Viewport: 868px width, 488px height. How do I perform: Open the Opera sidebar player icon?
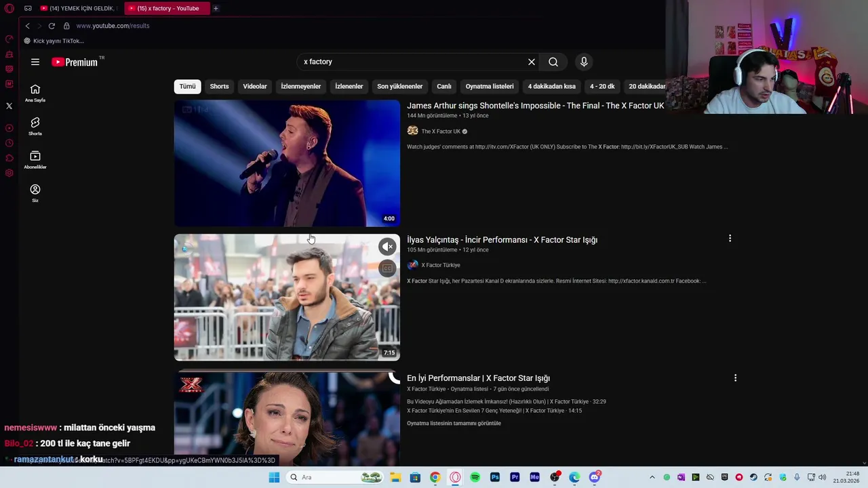click(9, 128)
